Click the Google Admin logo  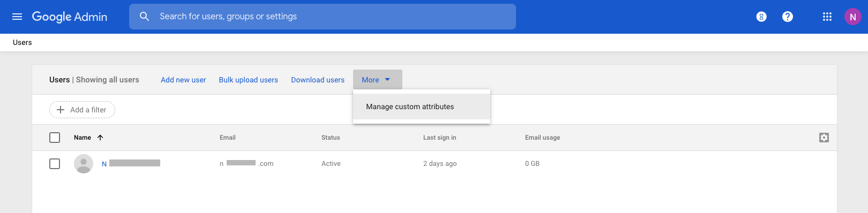pyautogui.click(x=70, y=17)
